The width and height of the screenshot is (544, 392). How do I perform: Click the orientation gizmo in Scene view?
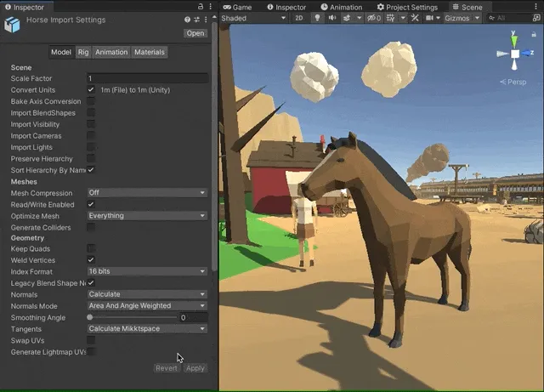pos(514,54)
